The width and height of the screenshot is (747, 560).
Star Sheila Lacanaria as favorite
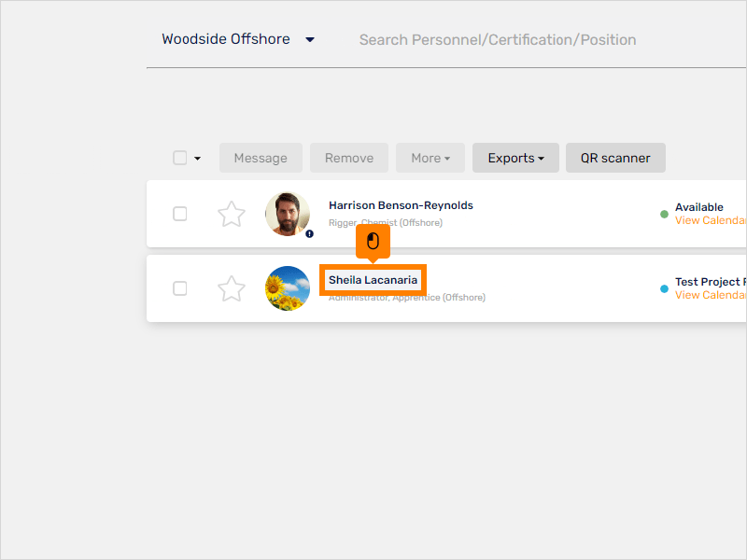(232, 288)
